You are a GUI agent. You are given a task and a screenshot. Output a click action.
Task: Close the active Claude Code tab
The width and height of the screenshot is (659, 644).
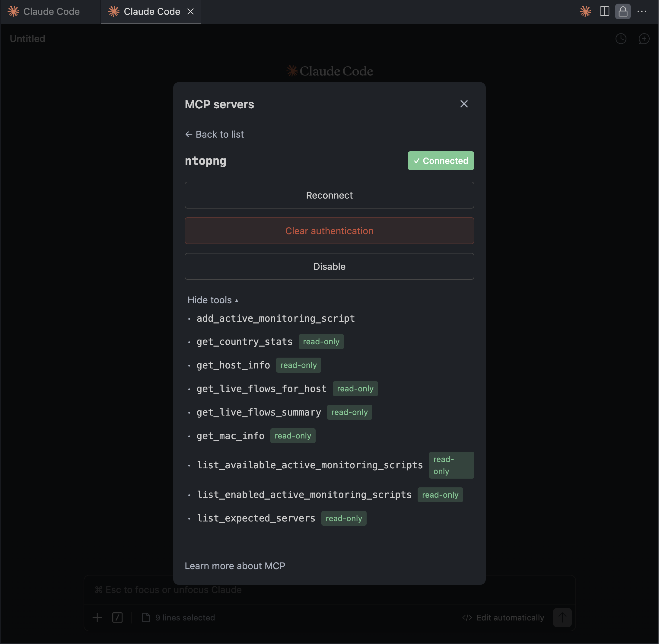point(190,11)
